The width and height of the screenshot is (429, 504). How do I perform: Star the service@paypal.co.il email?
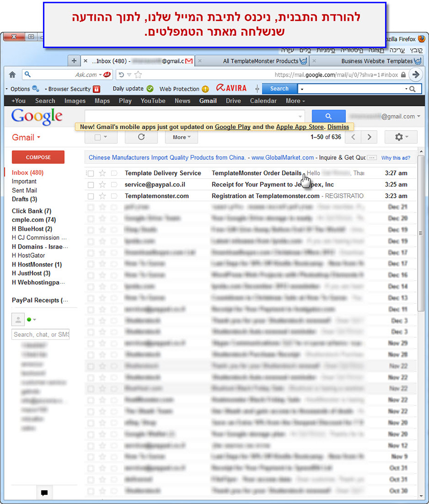click(102, 185)
